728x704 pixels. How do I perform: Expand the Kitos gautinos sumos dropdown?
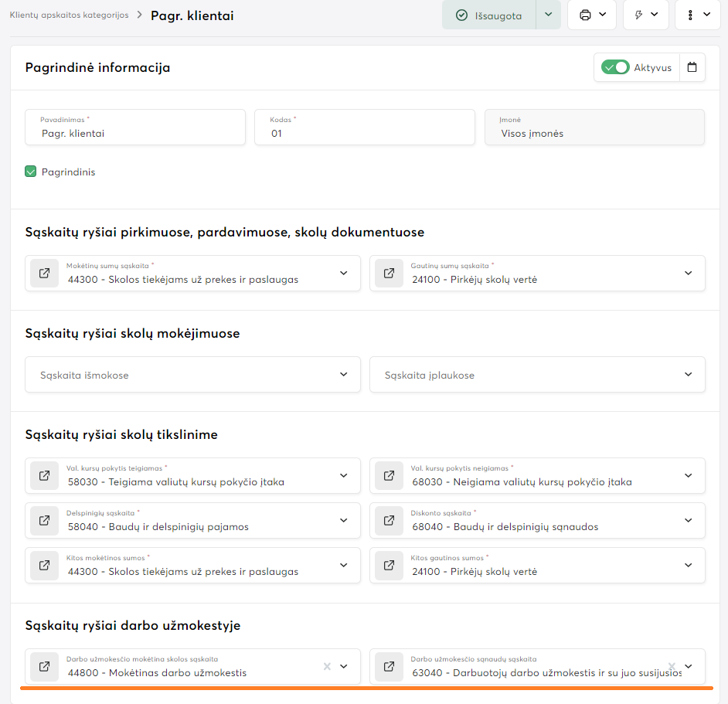tap(688, 566)
